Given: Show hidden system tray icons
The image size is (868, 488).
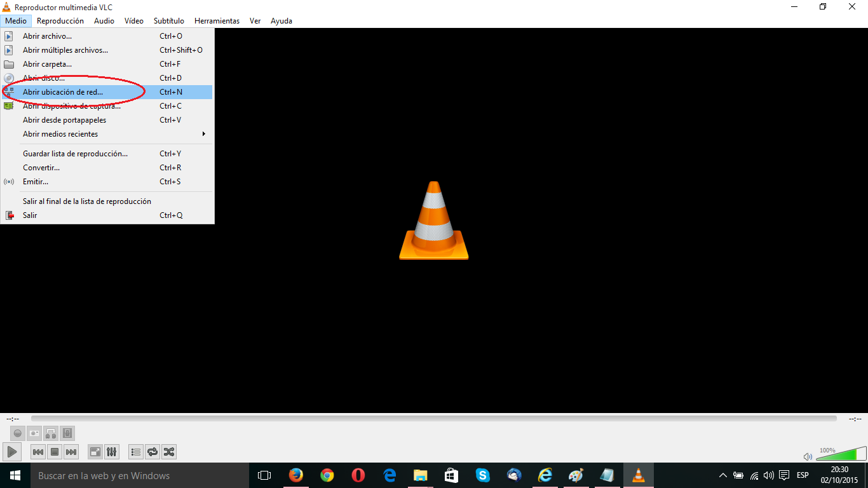Looking at the screenshot, I should 722,475.
